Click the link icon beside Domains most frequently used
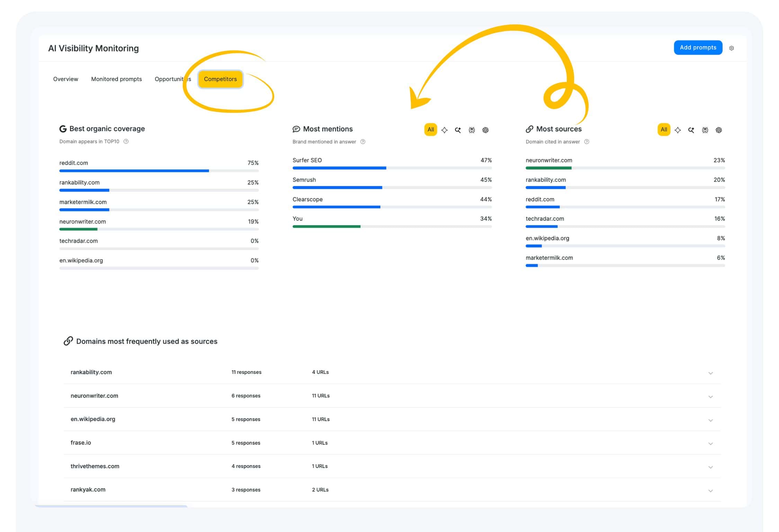The width and height of the screenshot is (779, 532). pyautogui.click(x=68, y=341)
